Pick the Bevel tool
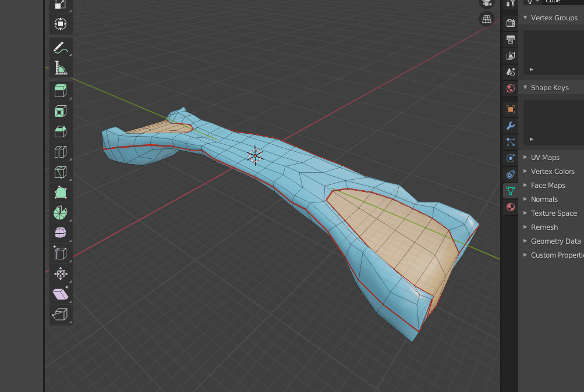Screen dimensions: 584x392 (61, 131)
